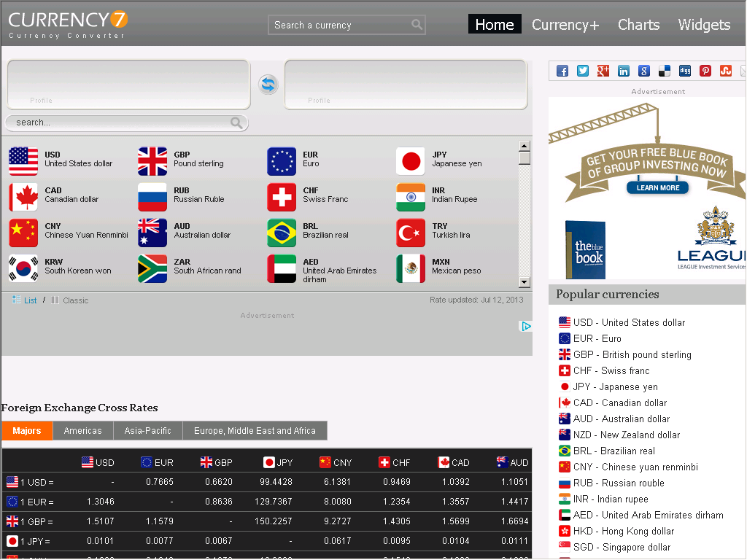
Task: Switch to the Asia-Pacific tab
Action: pos(147,430)
